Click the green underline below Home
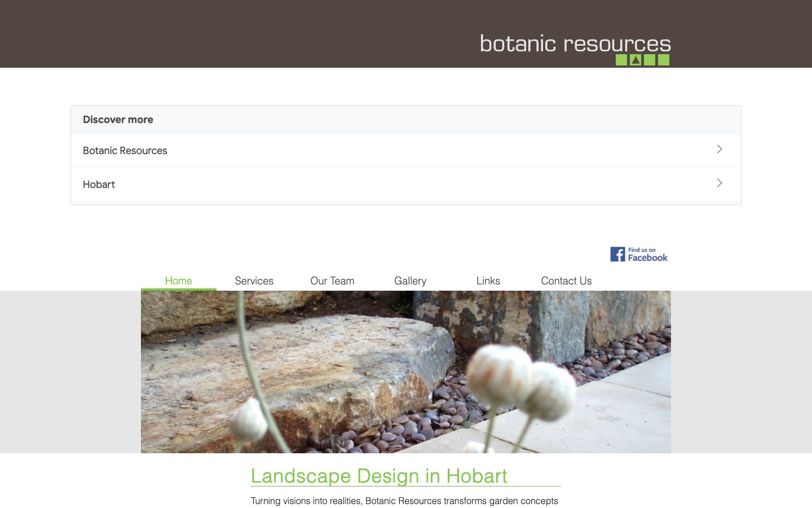 coord(178,288)
